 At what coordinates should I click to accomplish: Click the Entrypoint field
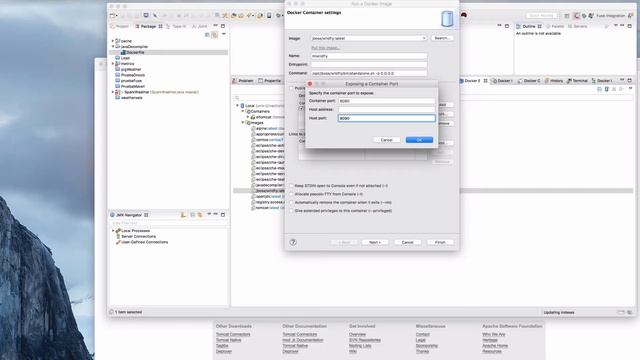click(x=369, y=64)
